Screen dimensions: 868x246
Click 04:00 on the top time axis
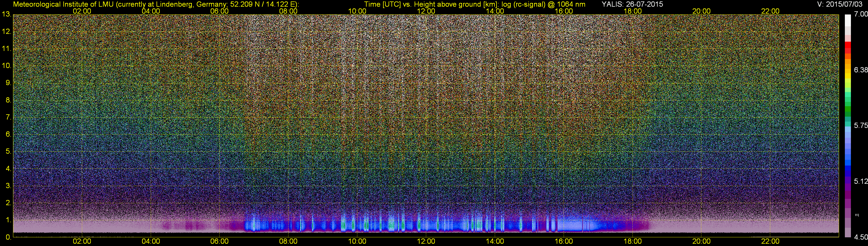[151, 11]
